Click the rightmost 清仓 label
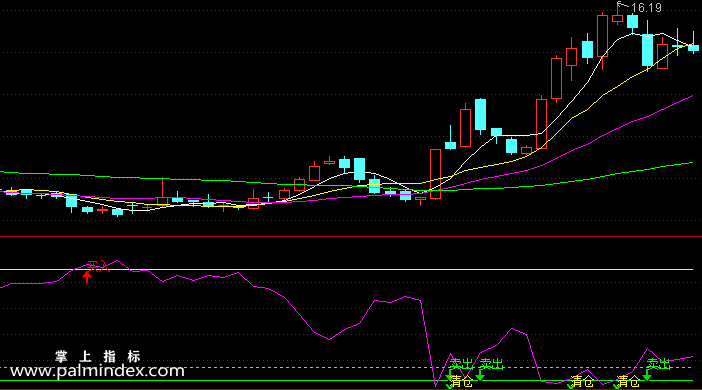 click(x=628, y=381)
